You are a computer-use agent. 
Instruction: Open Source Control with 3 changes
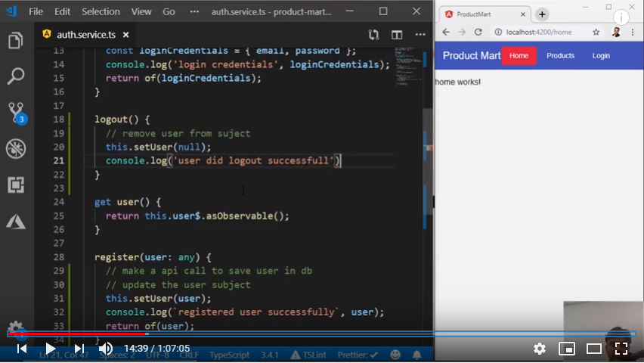point(16,113)
